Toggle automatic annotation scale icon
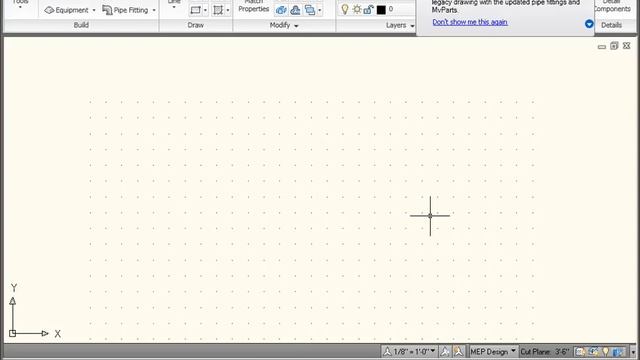Image resolution: width=640 pixels, height=360 pixels. click(x=458, y=351)
